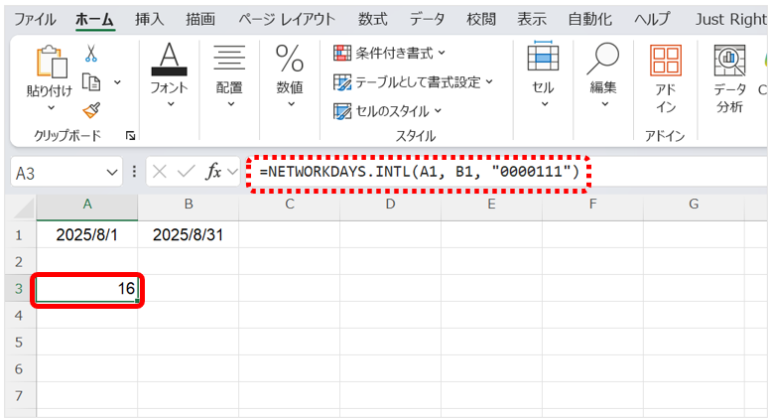Click the データ分析 data analysis icon
770x418 pixels.
pyautogui.click(x=729, y=60)
